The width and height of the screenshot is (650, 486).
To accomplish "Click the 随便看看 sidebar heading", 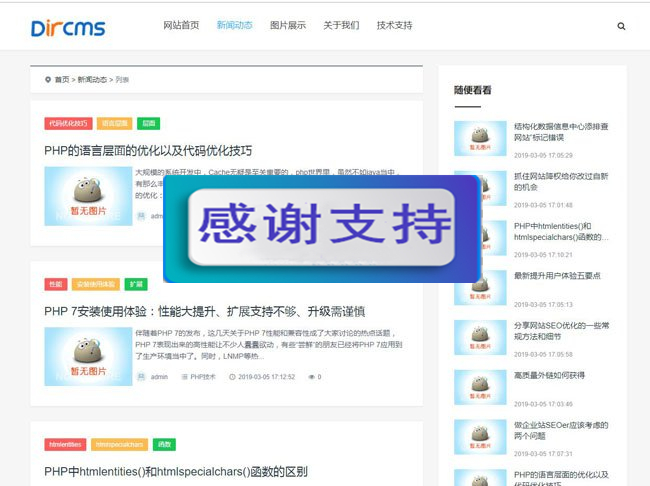I will tap(473, 90).
